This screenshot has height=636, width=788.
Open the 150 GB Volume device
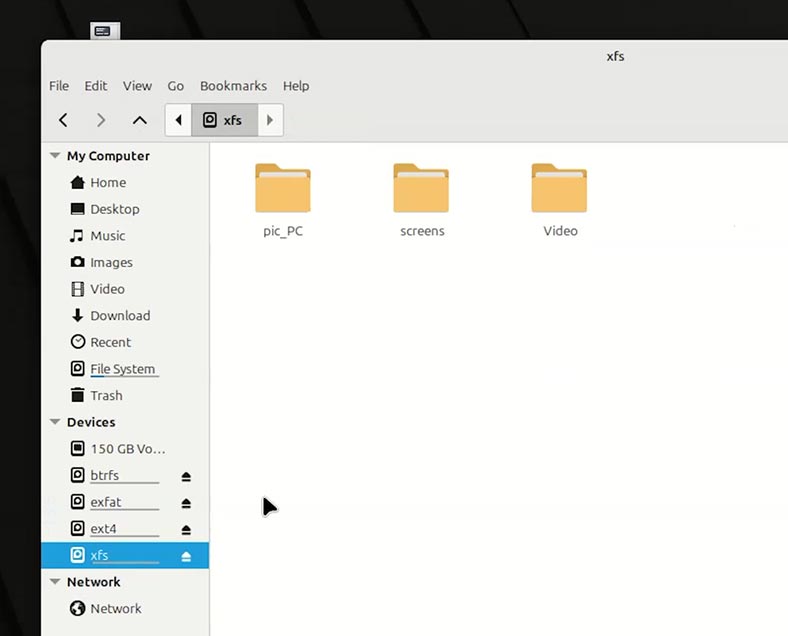coord(127,449)
